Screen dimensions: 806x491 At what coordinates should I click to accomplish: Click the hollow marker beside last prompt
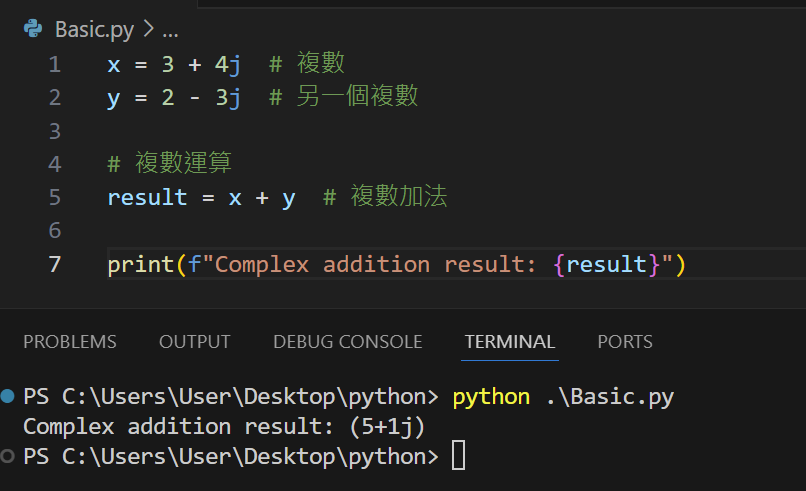click(x=7, y=456)
